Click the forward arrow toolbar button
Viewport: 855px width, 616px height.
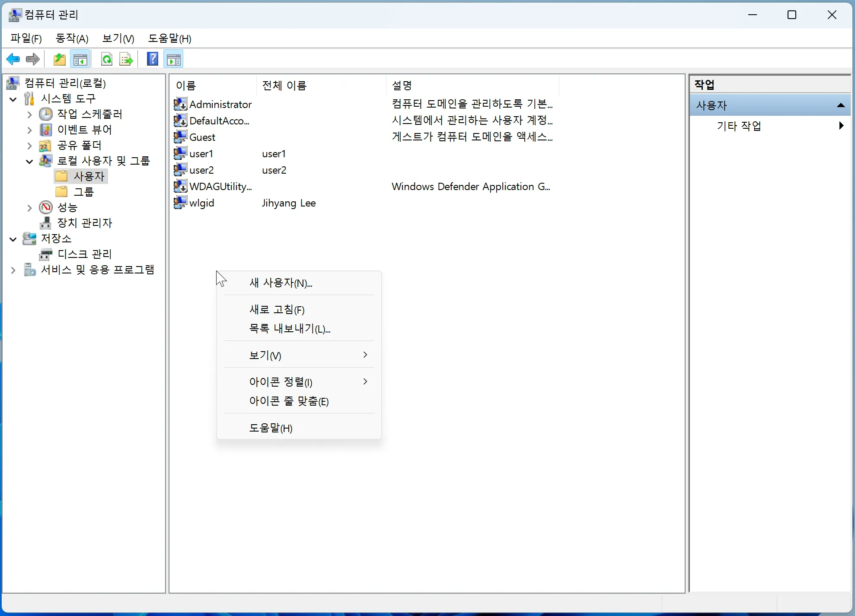click(33, 59)
